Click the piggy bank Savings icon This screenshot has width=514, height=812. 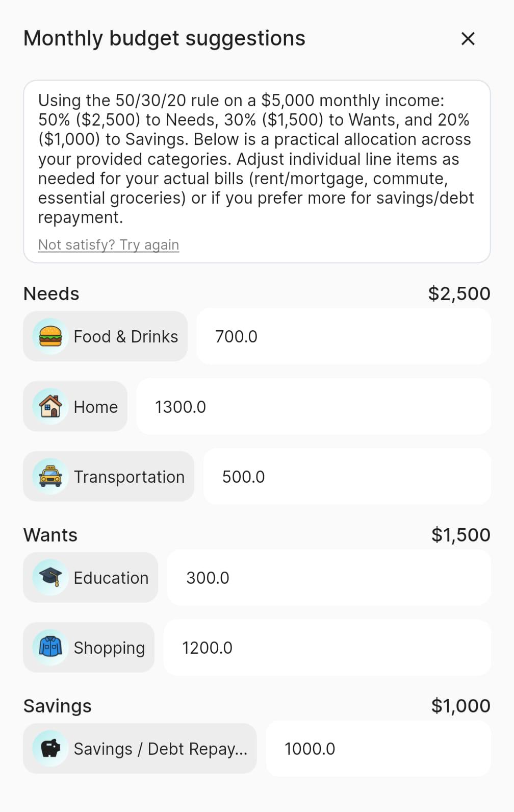tap(50, 749)
